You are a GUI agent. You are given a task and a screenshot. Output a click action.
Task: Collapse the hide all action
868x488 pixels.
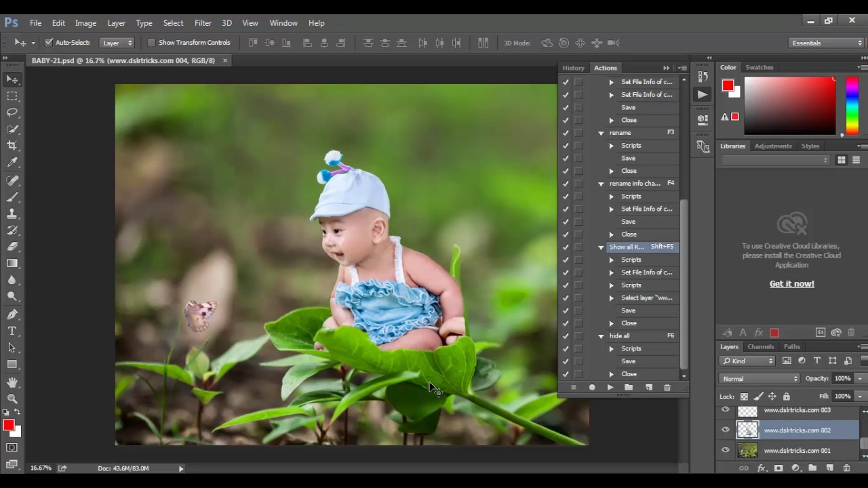tap(601, 336)
